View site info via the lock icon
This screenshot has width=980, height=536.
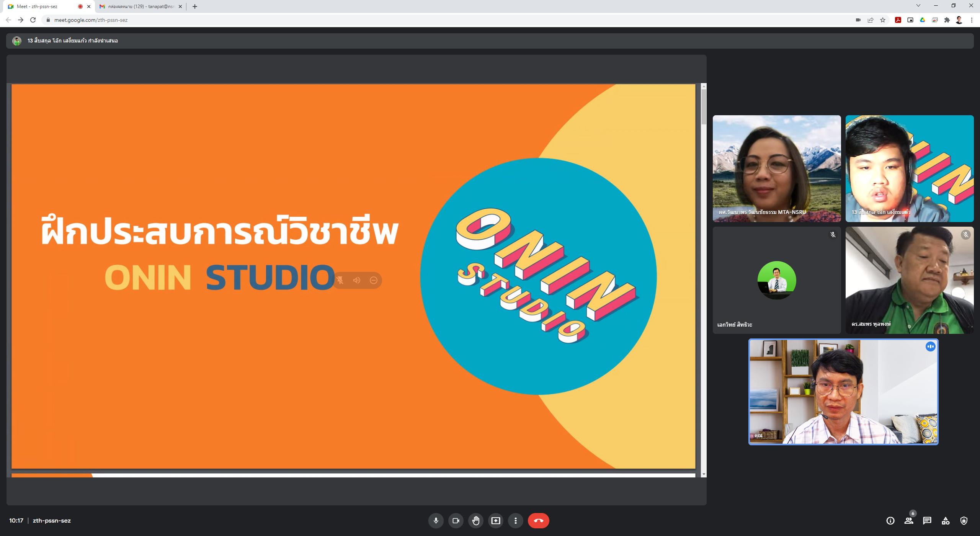coord(48,20)
